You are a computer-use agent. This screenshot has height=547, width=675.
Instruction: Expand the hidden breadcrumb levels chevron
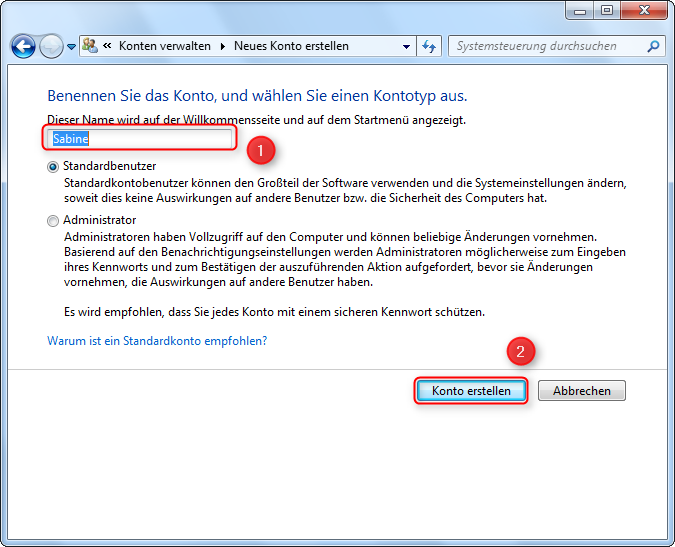(x=107, y=46)
